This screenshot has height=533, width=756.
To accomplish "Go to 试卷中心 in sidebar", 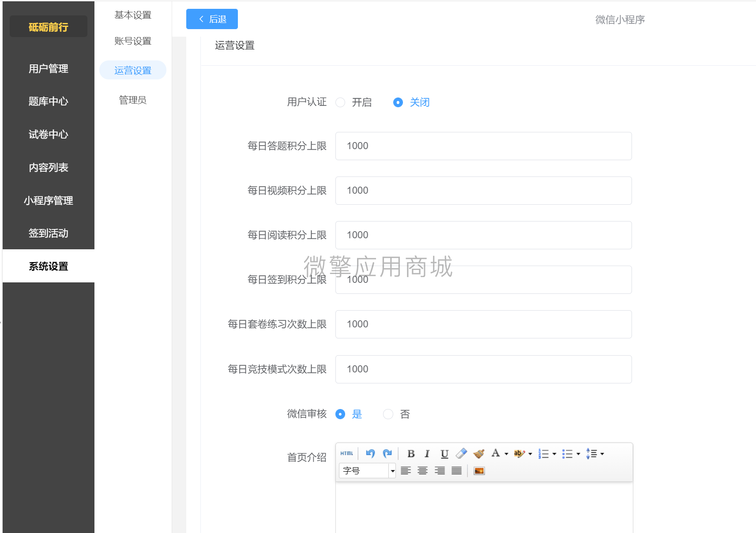I will pos(49,135).
